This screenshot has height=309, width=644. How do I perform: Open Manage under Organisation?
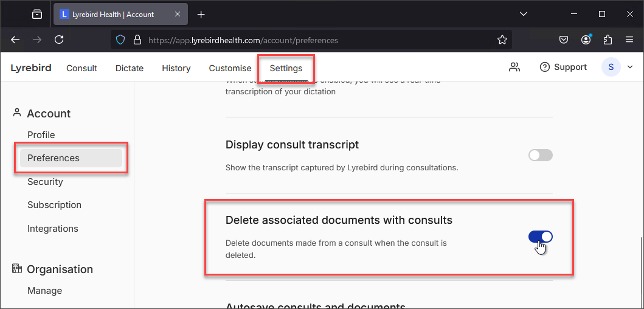[45, 291]
